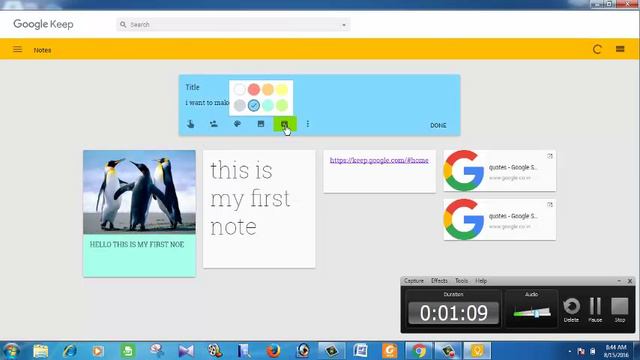Open the first quotes - Google S... card

(x=500, y=171)
